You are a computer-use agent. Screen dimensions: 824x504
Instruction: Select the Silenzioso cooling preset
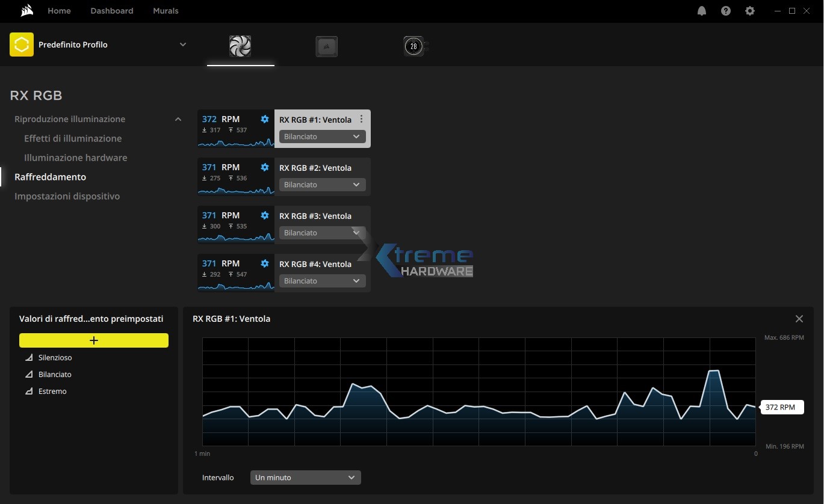[x=55, y=357]
